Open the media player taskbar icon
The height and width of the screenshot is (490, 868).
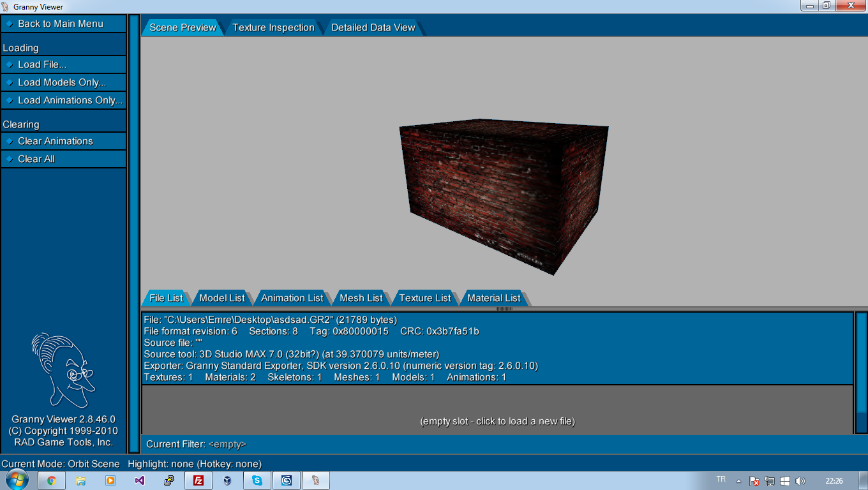click(110, 480)
